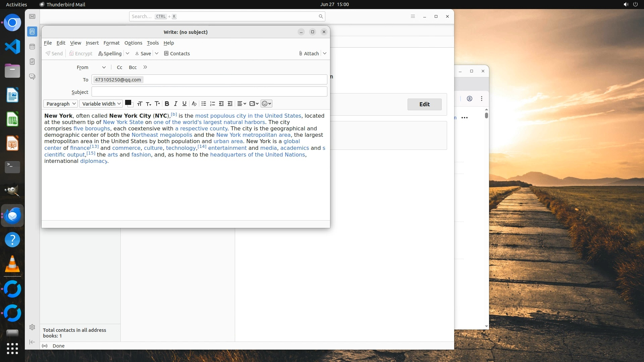Open the Variable Width font dropdown
This screenshot has width=644, height=362.
pyautogui.click(x=101, y=104)
